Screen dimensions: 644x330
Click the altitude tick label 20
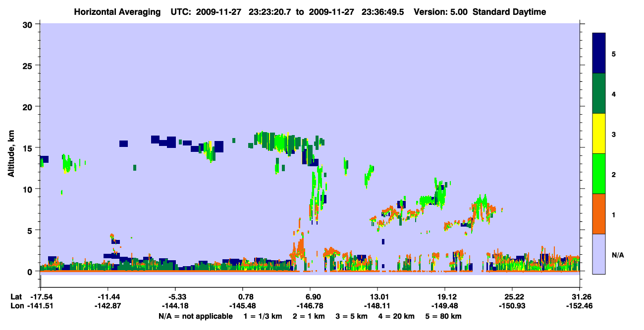28,107
